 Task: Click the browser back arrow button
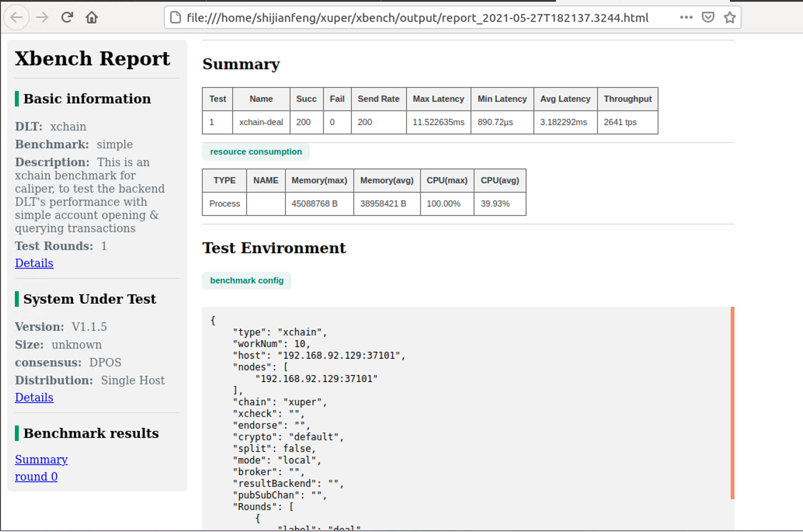[x=16, y=17]
